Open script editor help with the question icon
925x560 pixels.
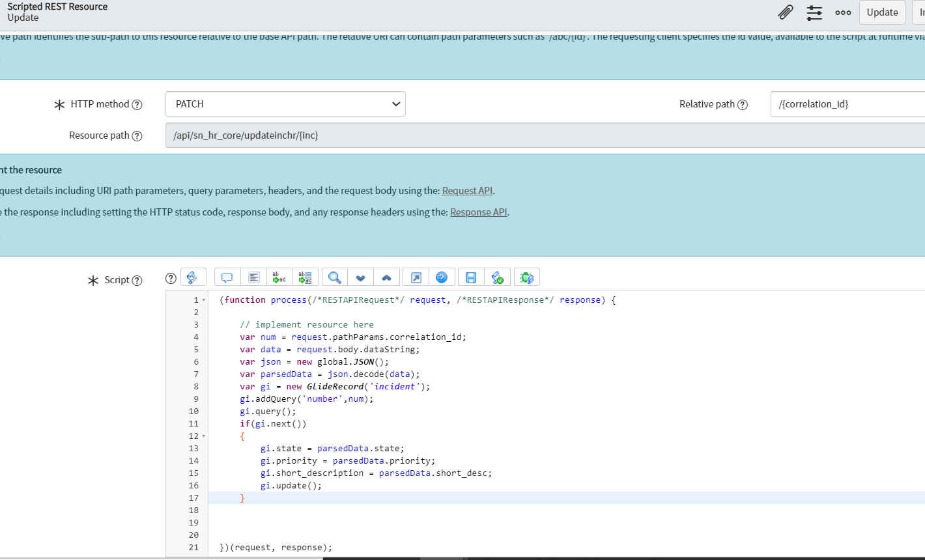pyautogui.click(x=442, y=277)
